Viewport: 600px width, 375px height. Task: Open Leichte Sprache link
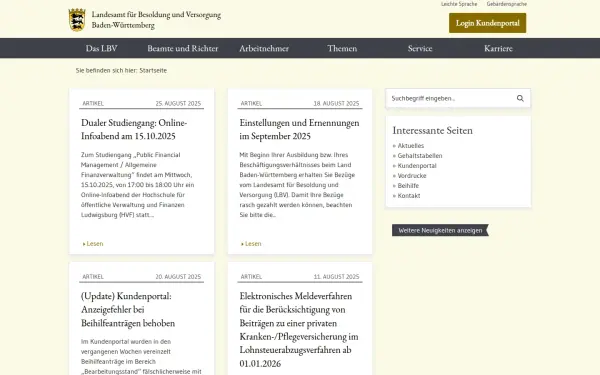coord(459,4)
